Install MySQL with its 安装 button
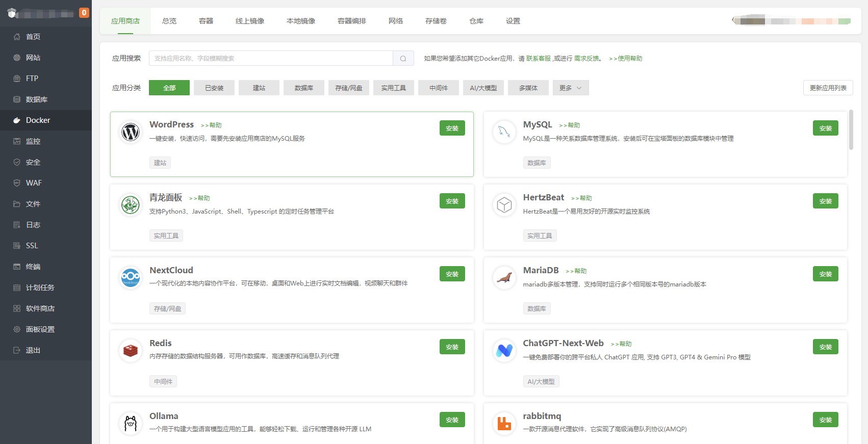This screenshot has height=444, width=868. pos(826,128)
